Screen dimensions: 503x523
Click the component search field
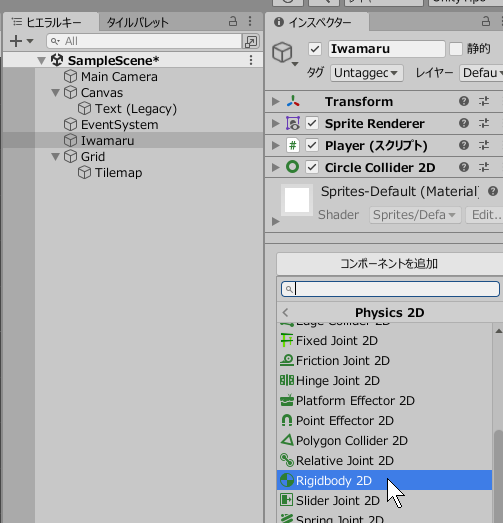pos(390,289)
